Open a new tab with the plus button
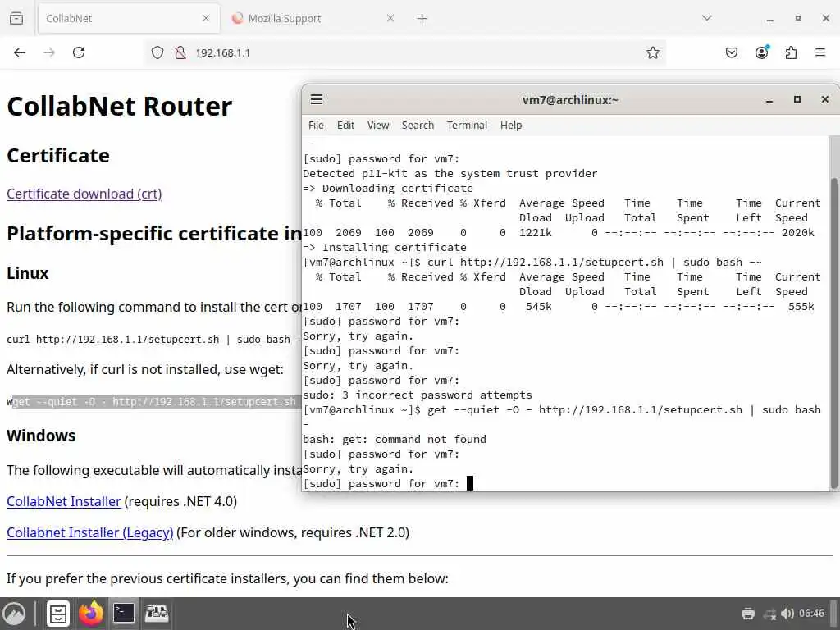Screen dimensions: 840x630 [x=422, y=19]
